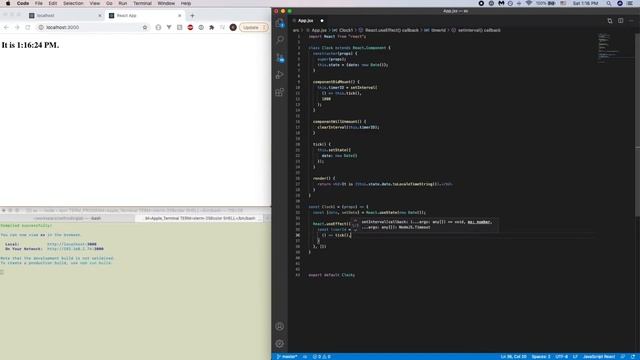Click timerId in the breadcrumb path
Screen dimensions: 640x360
tap(438, 30)
